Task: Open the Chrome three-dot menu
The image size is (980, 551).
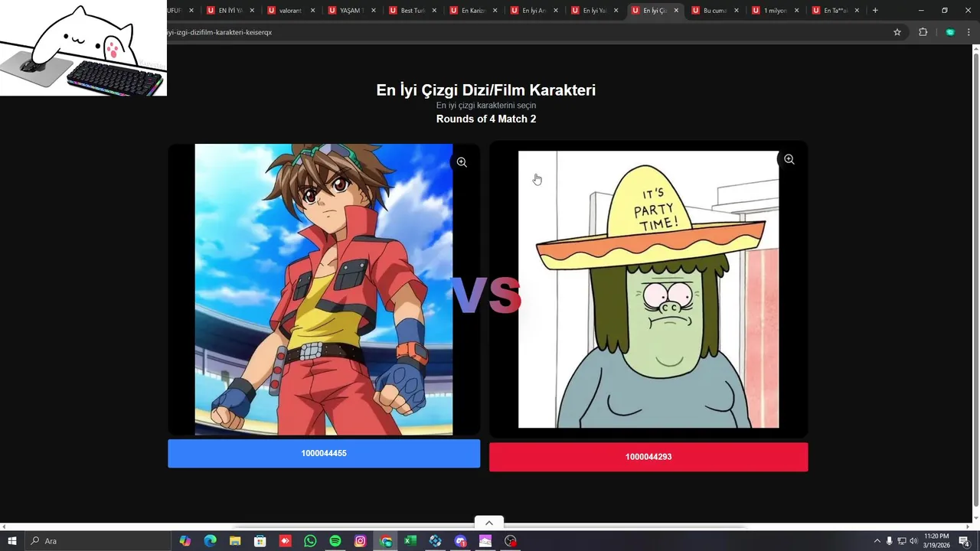Action: point(969,32)
